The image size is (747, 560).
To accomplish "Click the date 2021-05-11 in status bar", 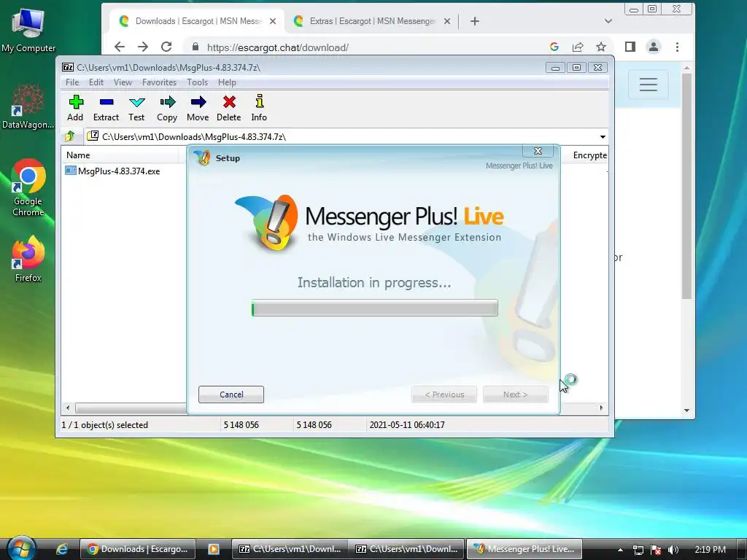I will (407, 425).
